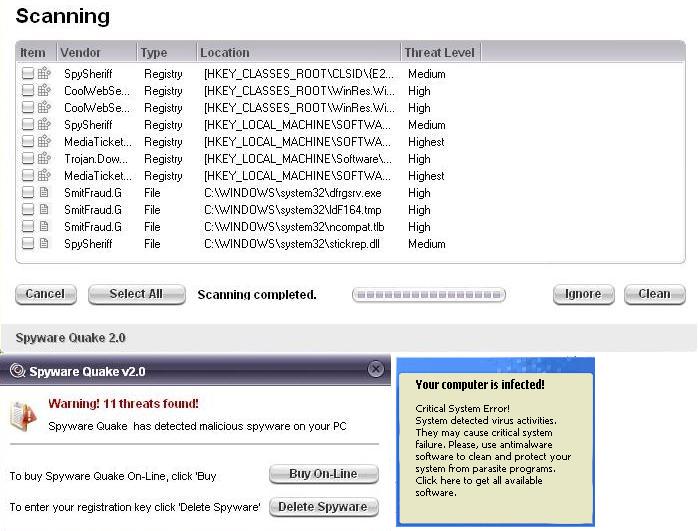
Task: Click the [HKEY_CLASSES_ROOT\CLSID\{E2... location
Action: (299, 74)
